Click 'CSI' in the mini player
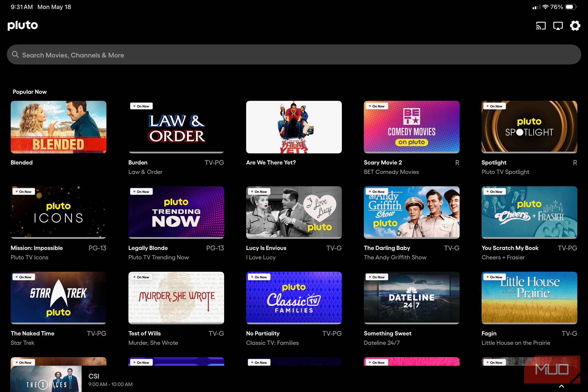 94,376
